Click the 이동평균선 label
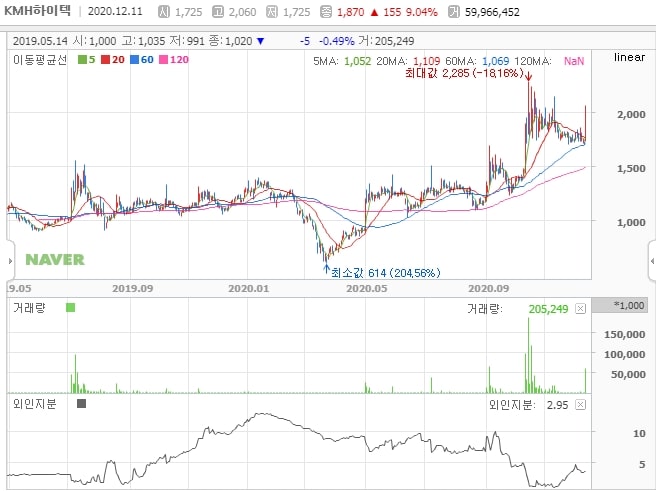Viewport: 656px width, 491px height. pos(40,60)
